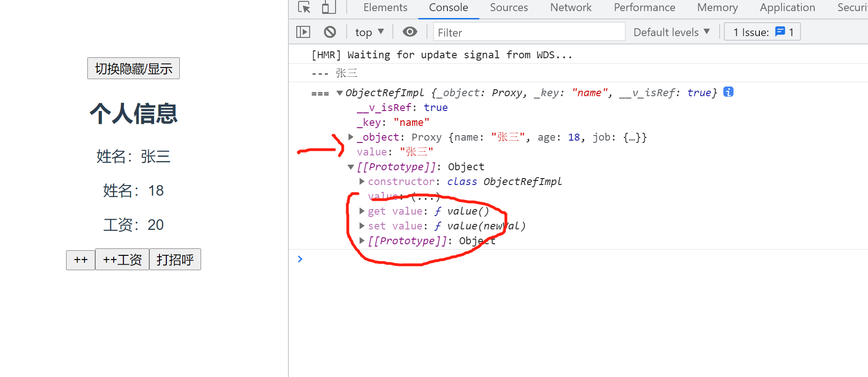Open the top context dropdown
This screenshot has width=868, height=377.
point(369,32)
